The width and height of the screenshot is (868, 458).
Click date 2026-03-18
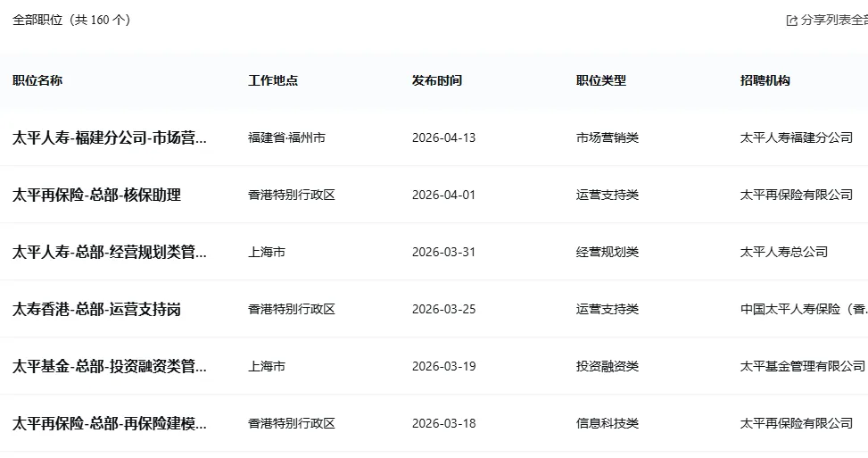(444, 423)
